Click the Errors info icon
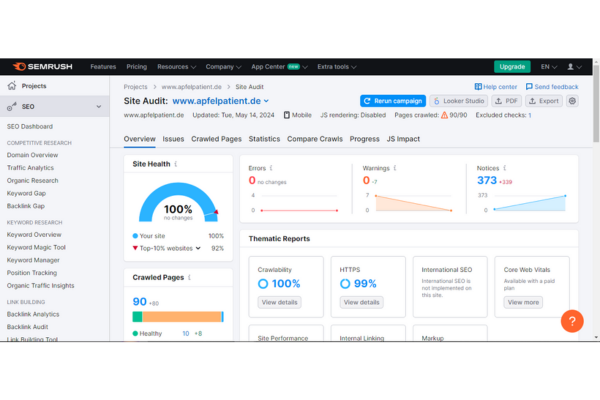Screen dimensions: 600x400 point(270,168)
